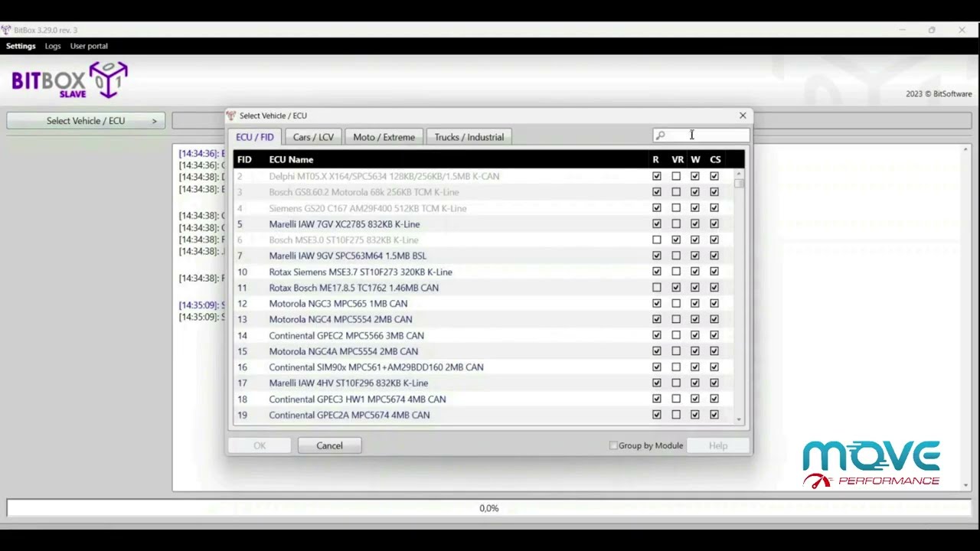Toggle R checkbox for Marelli IAW 4HV row
The width and height of the screenshot is (980, 551).
[656, 383]
